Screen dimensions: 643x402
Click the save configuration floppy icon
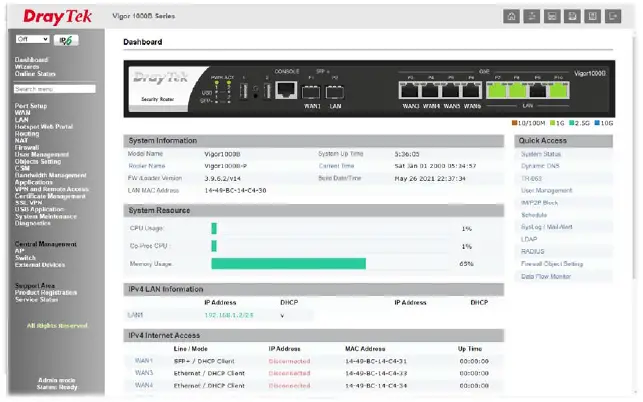(x=572, y=16)
